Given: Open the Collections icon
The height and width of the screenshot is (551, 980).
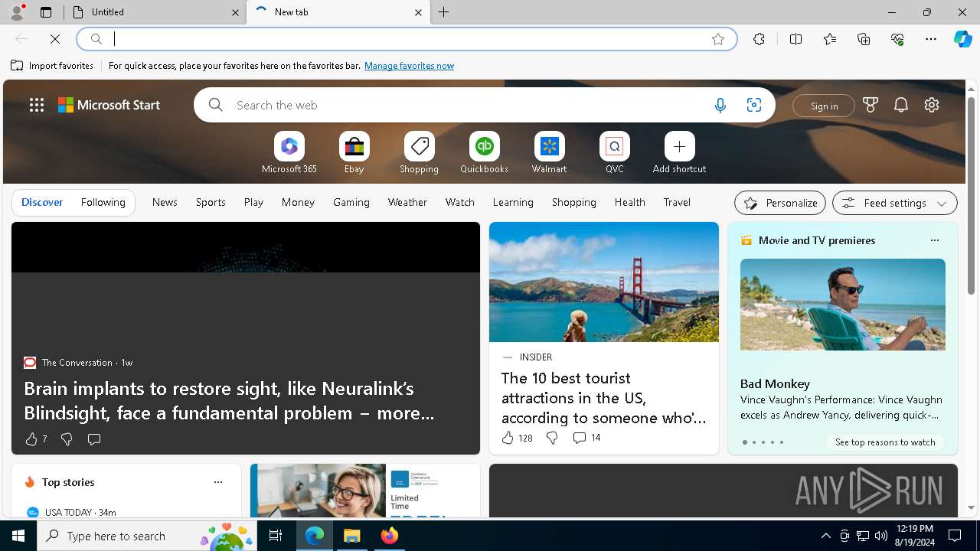Looking at the screenshot, I should tap(864, 39).
